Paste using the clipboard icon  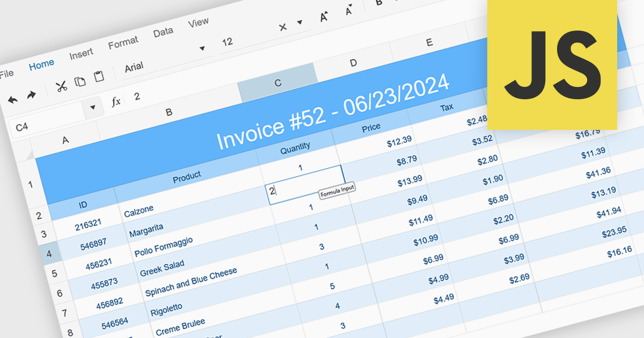(x=99, y=77)
